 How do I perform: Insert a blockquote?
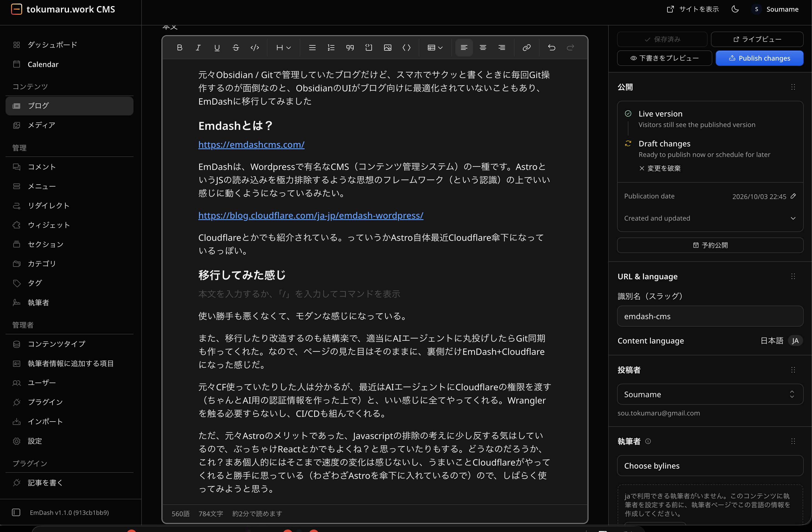[x=350, y=48]
